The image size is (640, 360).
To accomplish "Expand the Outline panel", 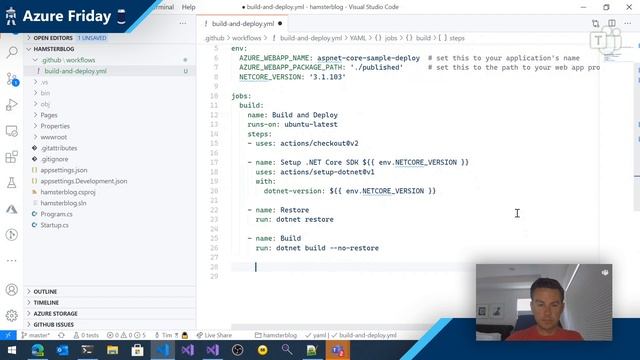I will pos(109,291).
